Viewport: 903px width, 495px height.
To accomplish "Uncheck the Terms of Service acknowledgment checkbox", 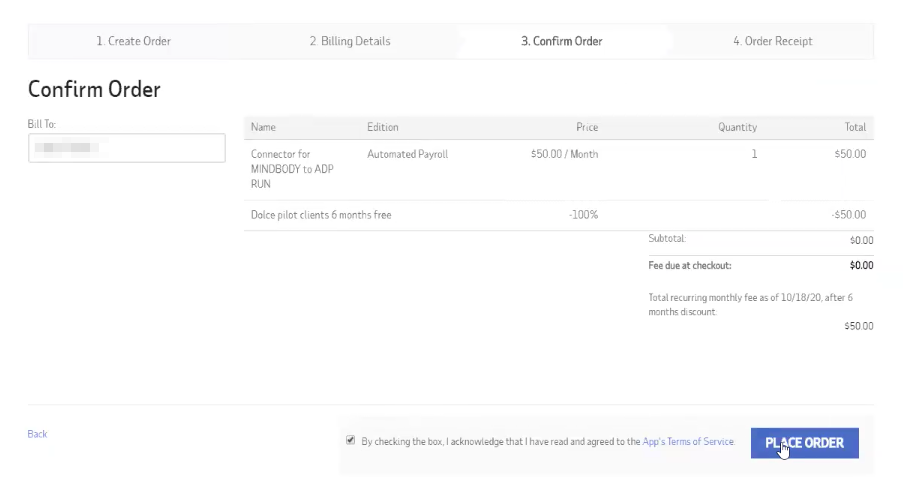I will point(351,440).
